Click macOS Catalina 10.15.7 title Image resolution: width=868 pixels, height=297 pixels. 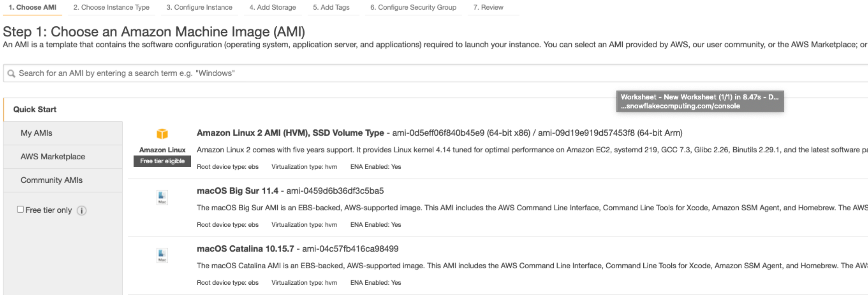click(x=245, y=249)
